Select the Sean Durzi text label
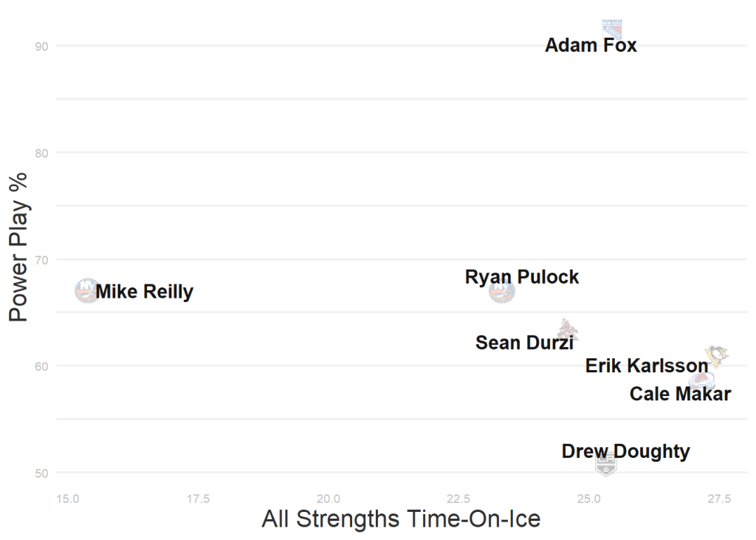This screenshot has height=540, width=756. point(524,343)
